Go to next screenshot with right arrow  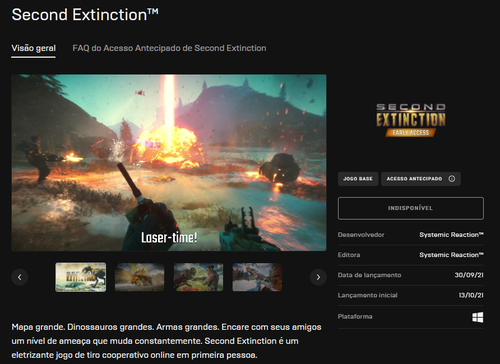(x=318, y=277)
